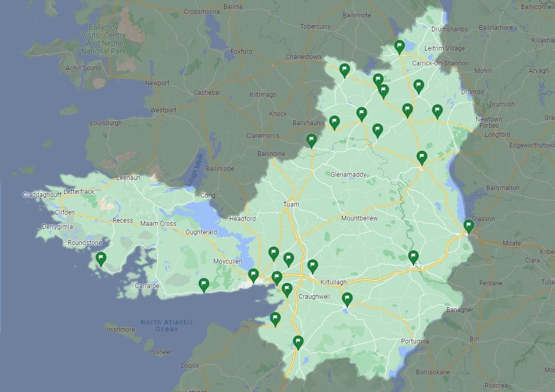This screenshot has width=555, height=392.
Task: Click the flag marker directly below Carrick-On-Shannon label
Action: [x=419, y=86]
